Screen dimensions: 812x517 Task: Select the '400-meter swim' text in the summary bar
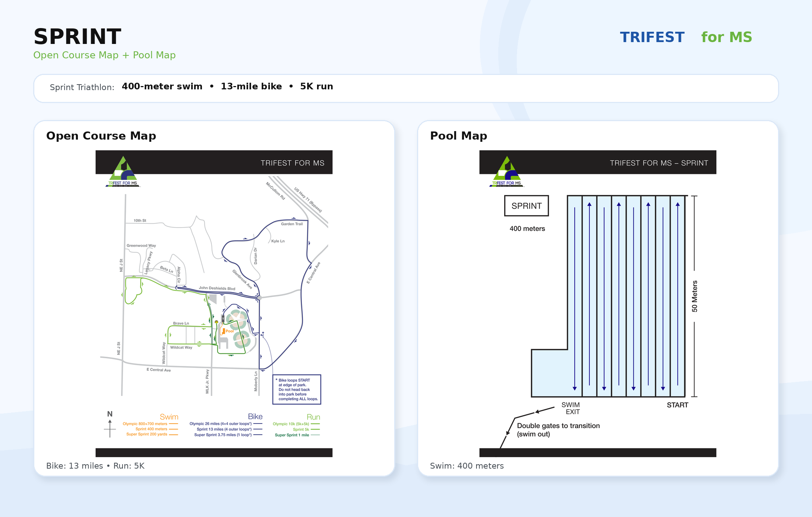(162, 86)
